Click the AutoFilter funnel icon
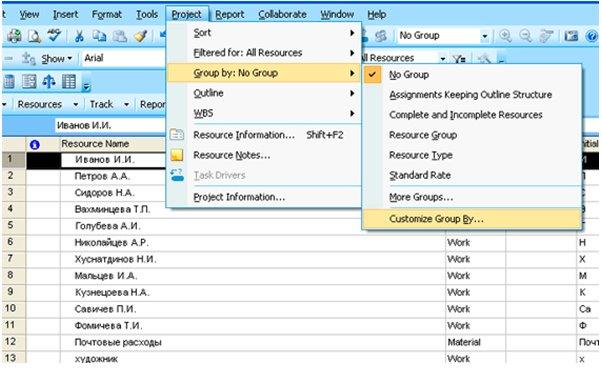Viewport: 602px width, 371px height. (459, 59)
